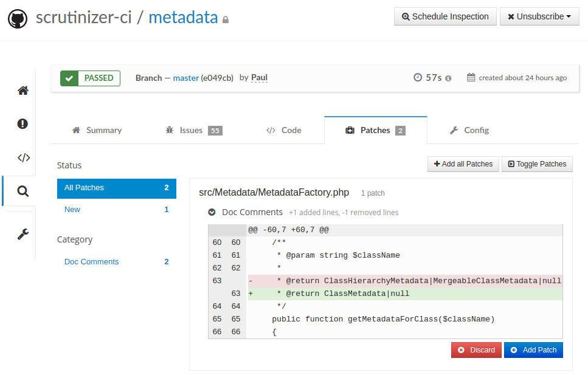Open the wrench settings icon in the sidebar
Image resolution: width=588 pixels, height=378 pixels.
coord(23,234)
